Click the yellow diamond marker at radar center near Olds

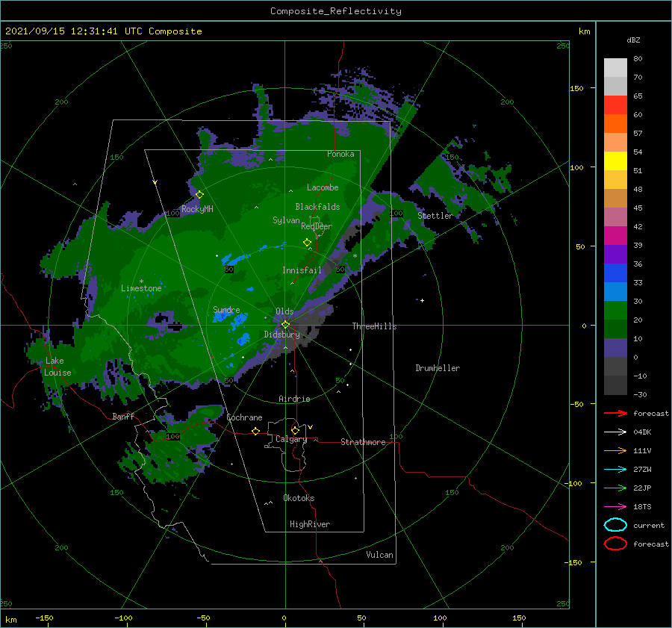(285, 325)
